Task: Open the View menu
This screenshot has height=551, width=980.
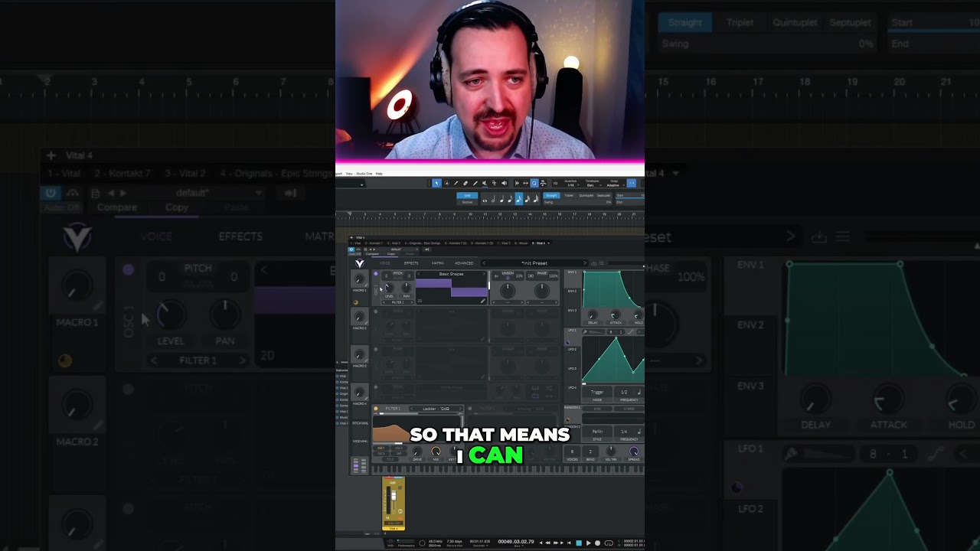Action: point(349,174)
